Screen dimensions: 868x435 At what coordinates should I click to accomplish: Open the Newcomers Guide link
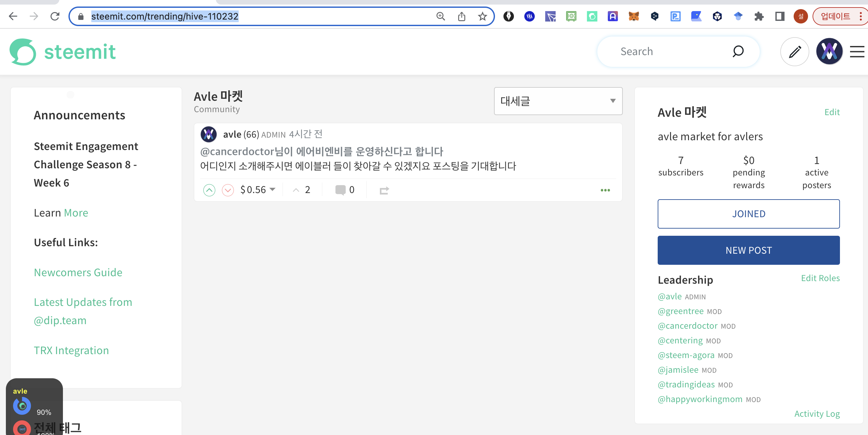point(78,272)
